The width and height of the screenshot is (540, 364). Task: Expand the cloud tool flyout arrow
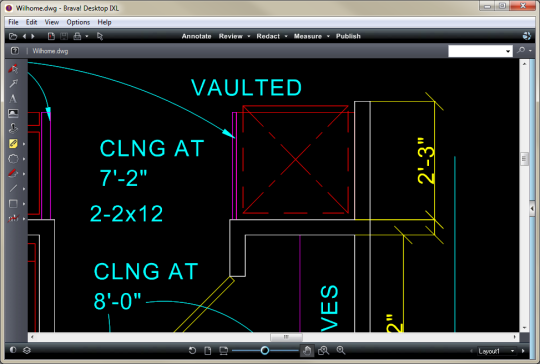[x=24, y=159]
